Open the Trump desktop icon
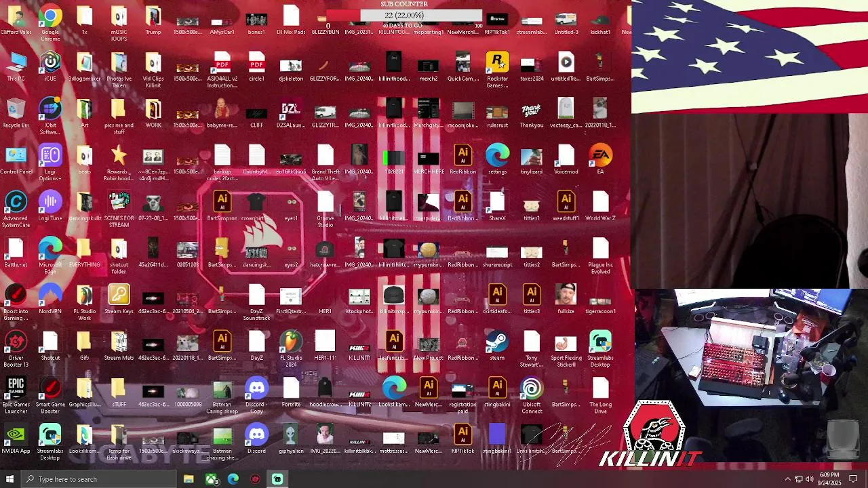Viewport: 868px width, 488px height. pyautogui.click(x=153, y=20)
